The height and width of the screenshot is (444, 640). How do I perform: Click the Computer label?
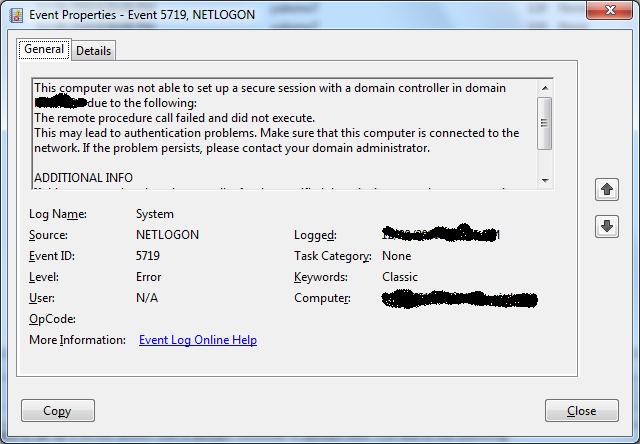[x=322, y=298]
